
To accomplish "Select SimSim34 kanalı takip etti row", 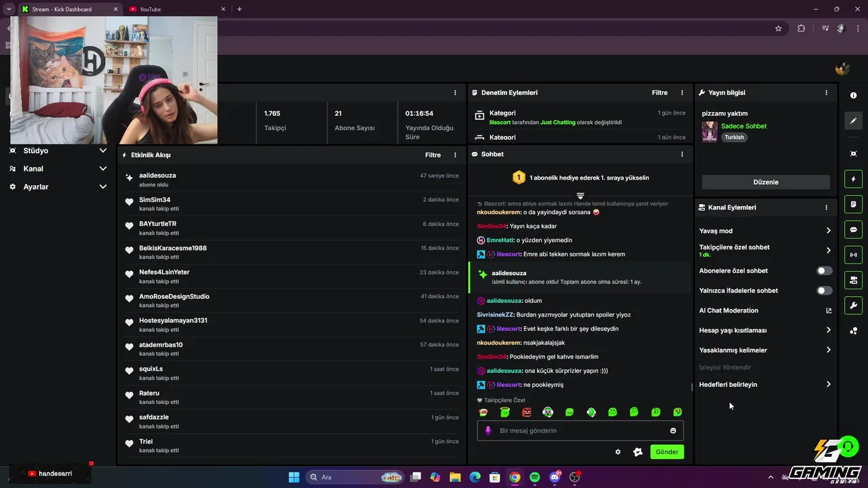I will [x=292, y=204].
